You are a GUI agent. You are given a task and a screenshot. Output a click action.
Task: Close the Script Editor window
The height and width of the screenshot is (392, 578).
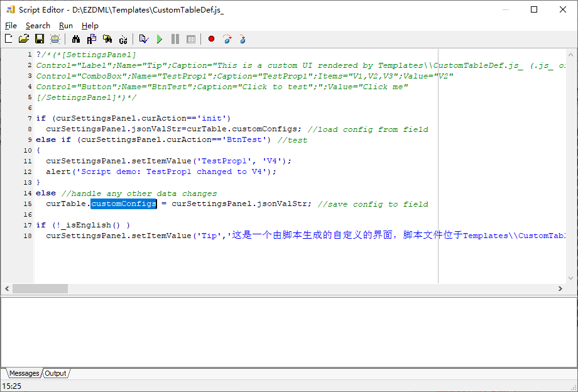pyautogui.click(x=562, y=9)
